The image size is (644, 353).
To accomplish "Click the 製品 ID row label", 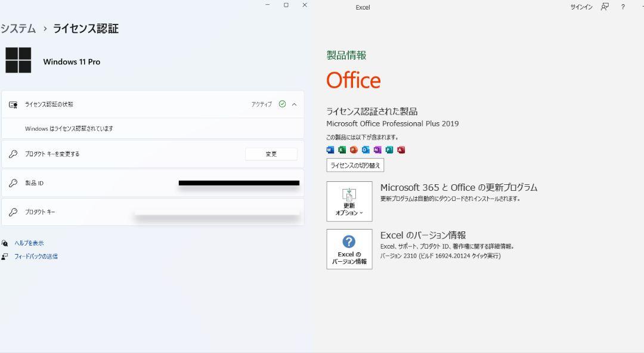I will point(34,183).
